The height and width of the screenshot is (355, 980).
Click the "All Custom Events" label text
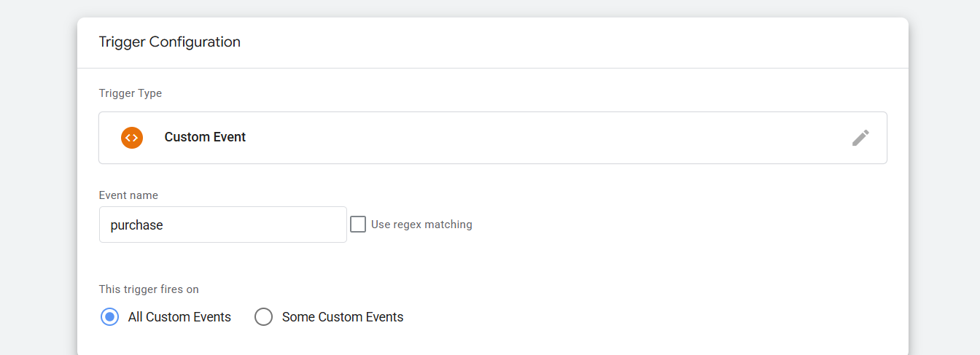179,317
